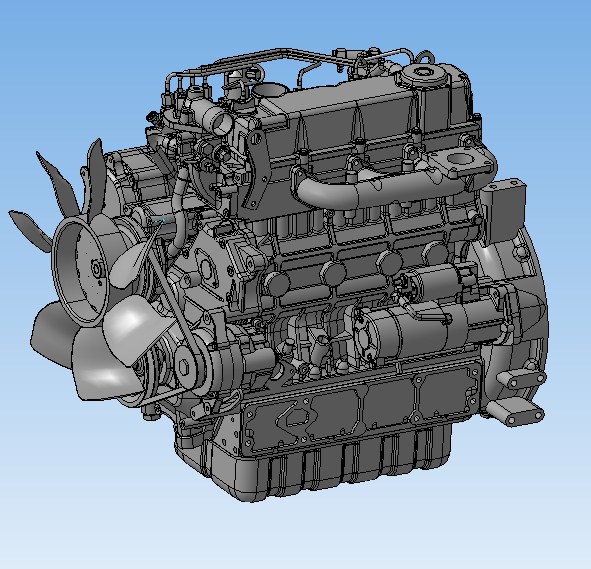Select the cooling fan hub disc
The width and height of the screenshot is (591, 569).
point(80,270)
